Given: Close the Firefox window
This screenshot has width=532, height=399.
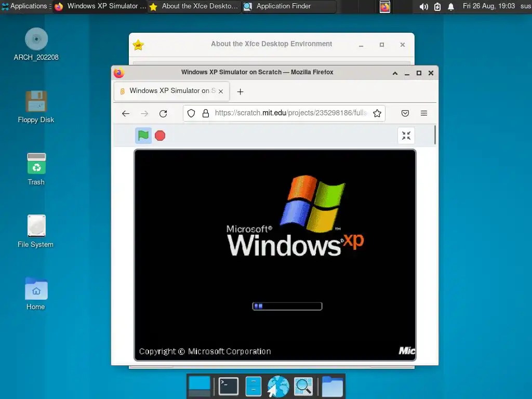Looking at the screenshot, I should (431, 73).
